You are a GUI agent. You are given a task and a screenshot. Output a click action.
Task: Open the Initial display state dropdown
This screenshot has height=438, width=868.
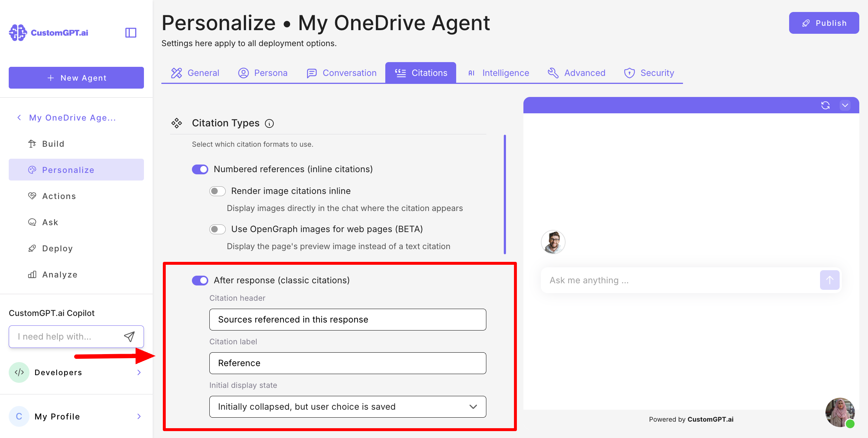click(347, 407)
